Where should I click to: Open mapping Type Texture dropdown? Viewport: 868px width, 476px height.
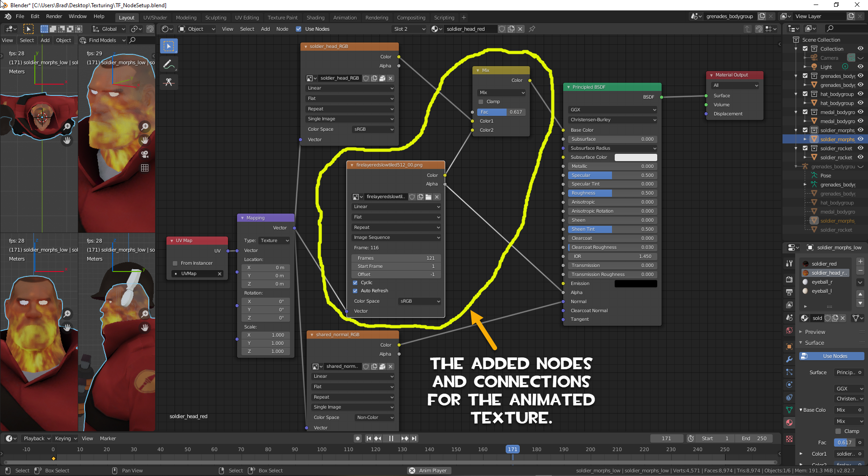tap(275, 241)
